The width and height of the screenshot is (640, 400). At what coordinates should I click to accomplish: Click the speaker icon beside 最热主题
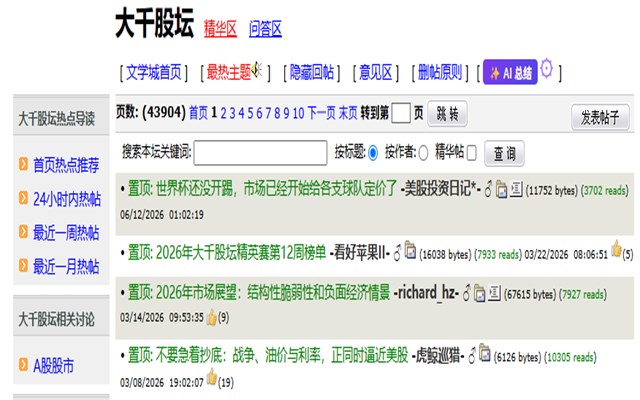257,69
